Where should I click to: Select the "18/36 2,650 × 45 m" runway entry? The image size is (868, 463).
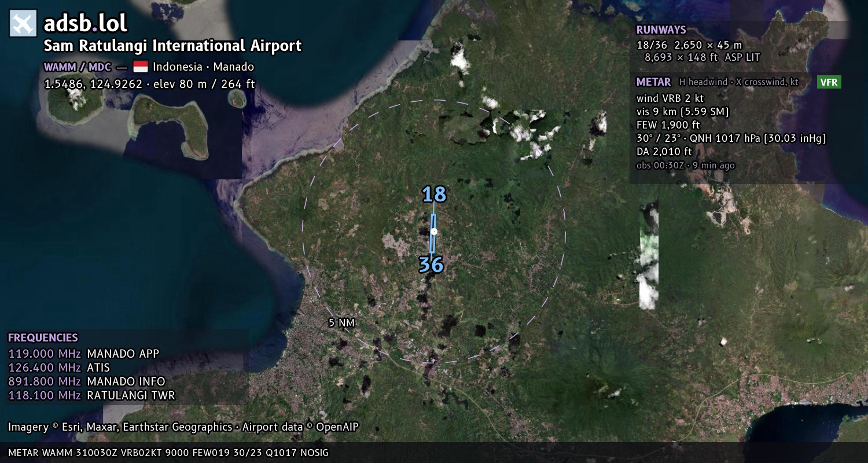click(x=689, y=45)
